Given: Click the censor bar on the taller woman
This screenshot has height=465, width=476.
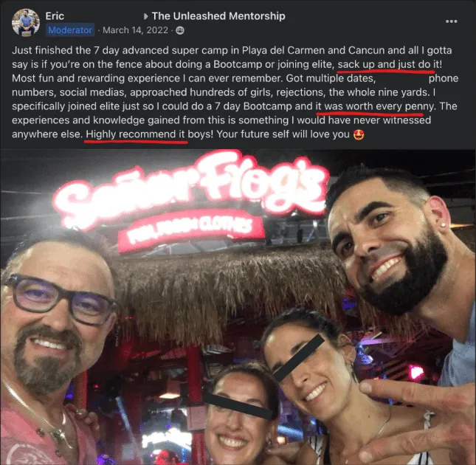Looking at the screenshot, I should click(x=299, y=358).
